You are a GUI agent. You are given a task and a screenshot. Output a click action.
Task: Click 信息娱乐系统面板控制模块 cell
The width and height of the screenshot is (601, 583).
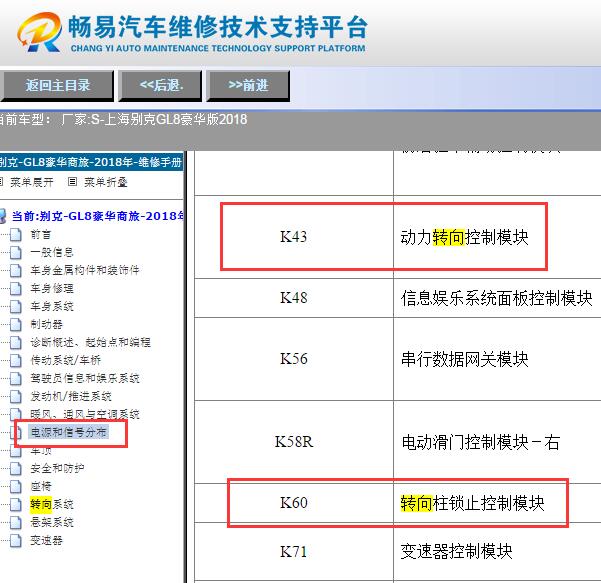coord(497,298)
